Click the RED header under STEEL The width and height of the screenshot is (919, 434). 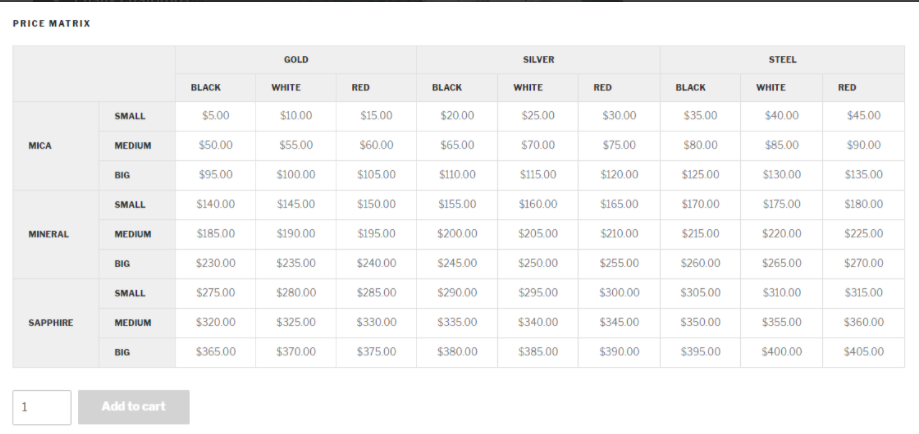point(863,88)
